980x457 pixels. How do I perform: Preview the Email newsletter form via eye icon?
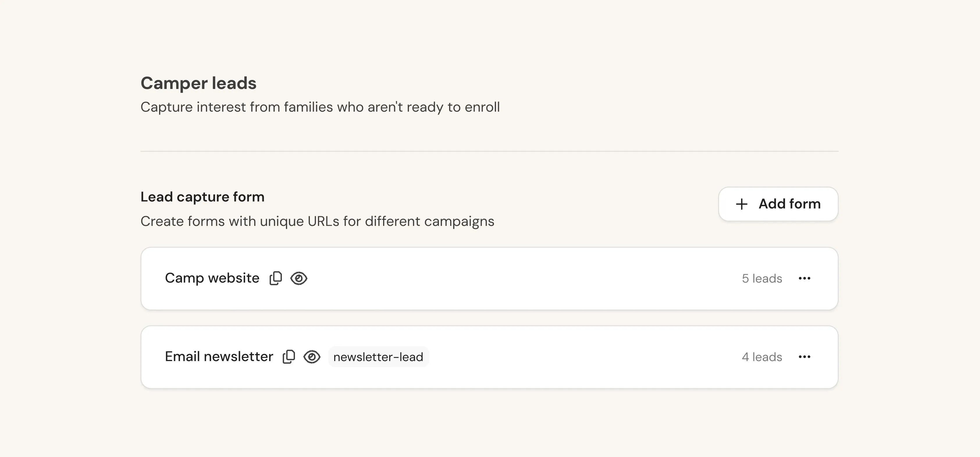coord(312,357)
